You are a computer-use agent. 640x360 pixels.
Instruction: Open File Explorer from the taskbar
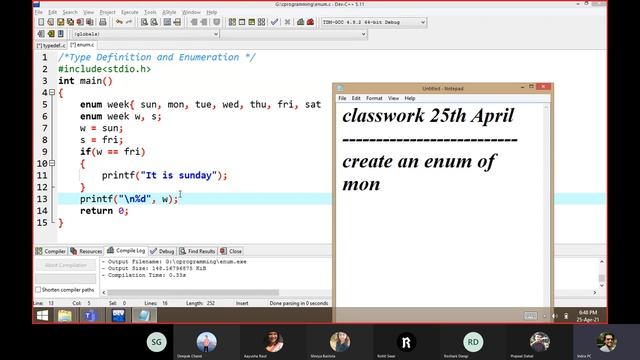point(64,316)
